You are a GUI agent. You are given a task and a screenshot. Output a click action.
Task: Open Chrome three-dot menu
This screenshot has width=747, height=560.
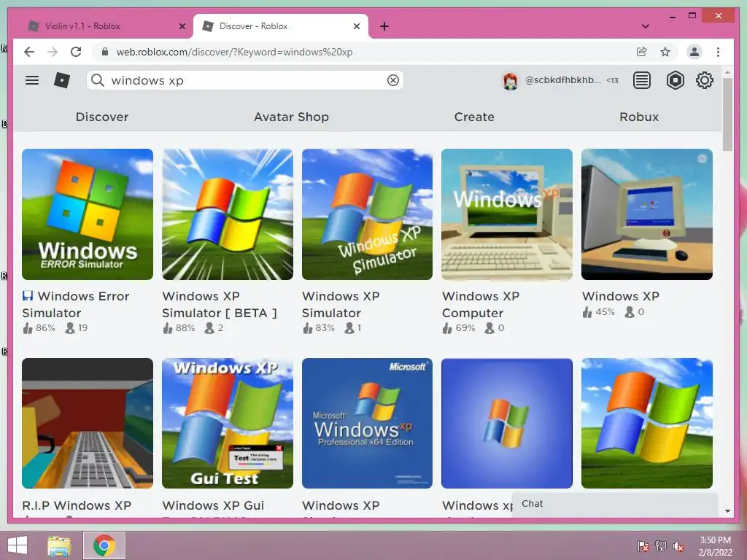click(x=718, y=52)
